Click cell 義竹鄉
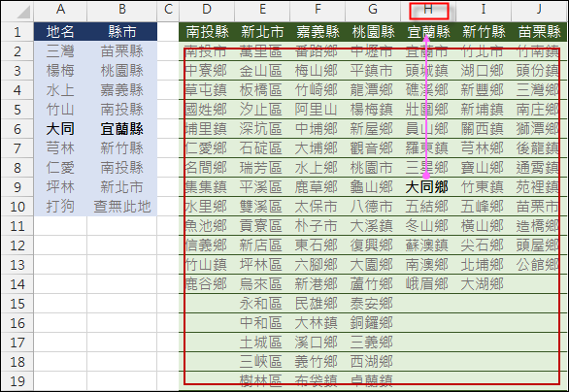This screenshot has height=392, width=569. tap(318, 362)
